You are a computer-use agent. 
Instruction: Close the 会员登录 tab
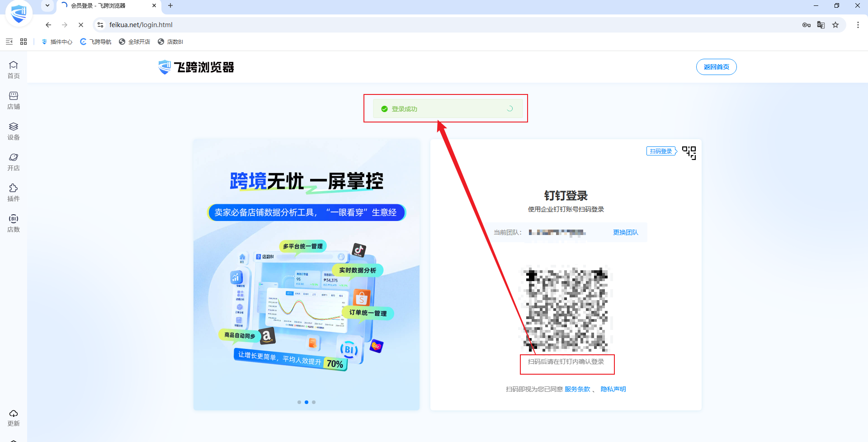click(154, 5)
